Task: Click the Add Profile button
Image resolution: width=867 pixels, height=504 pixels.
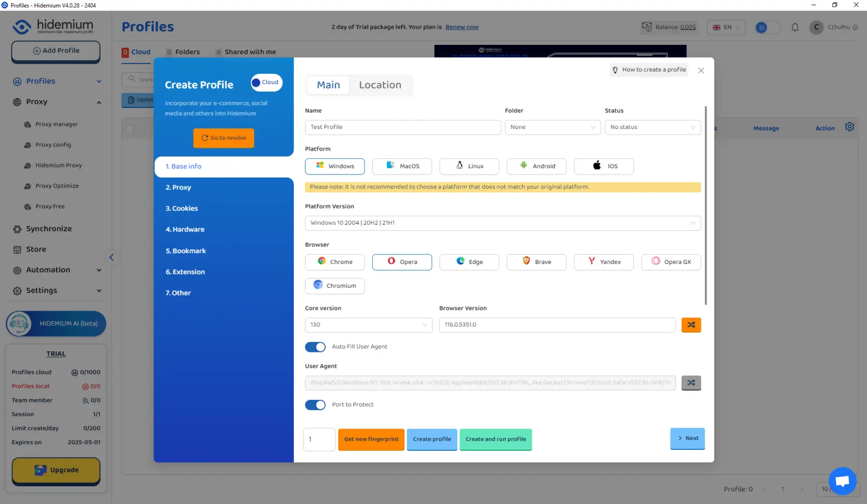Action: click(56, 51)
